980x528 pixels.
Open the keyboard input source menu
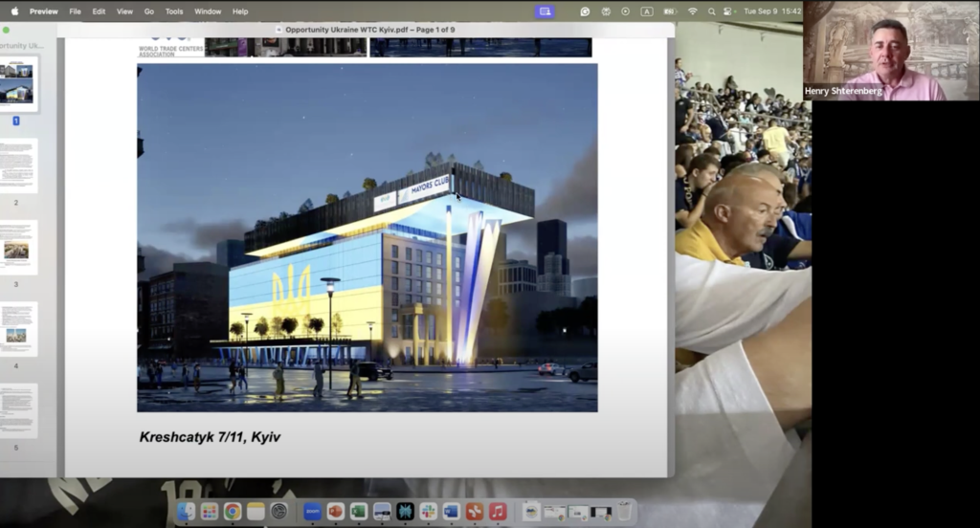pos(647,11)
